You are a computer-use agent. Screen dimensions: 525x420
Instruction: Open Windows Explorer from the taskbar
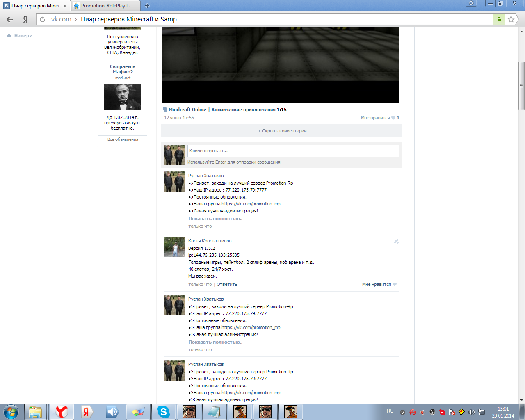coord(36,412)
